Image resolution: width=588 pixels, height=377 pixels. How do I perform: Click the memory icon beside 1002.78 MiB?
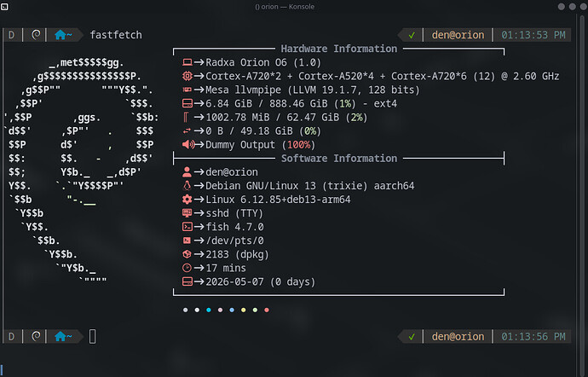coord(186,117)
